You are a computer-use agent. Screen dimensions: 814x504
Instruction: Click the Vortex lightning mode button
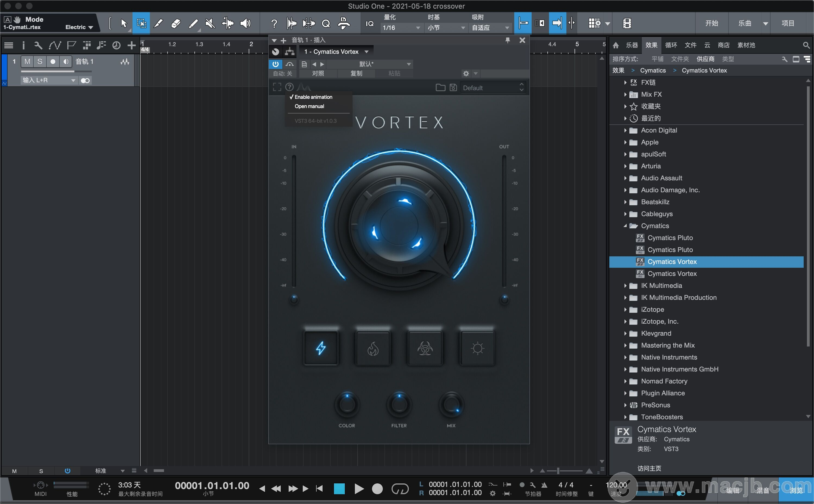click(x=321, y=348)
